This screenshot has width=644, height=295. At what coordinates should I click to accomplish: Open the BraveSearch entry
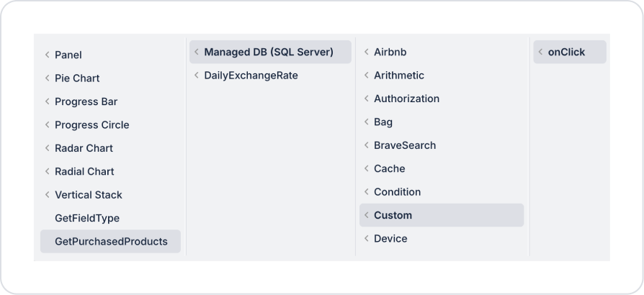tap(404, 145)
